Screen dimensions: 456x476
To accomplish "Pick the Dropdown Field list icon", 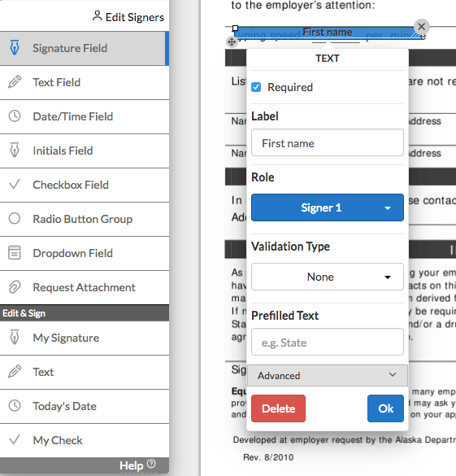I will point(15,253).
